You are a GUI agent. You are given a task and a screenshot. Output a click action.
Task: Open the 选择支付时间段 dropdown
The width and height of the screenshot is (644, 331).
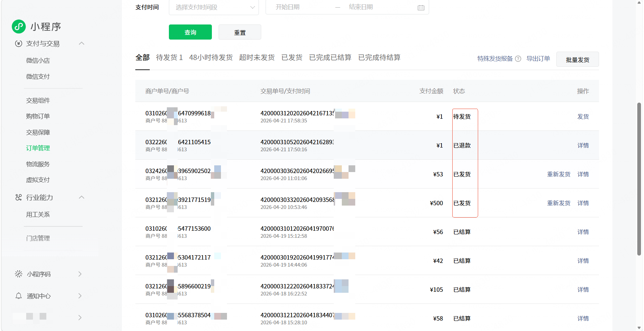click(214, 7)
